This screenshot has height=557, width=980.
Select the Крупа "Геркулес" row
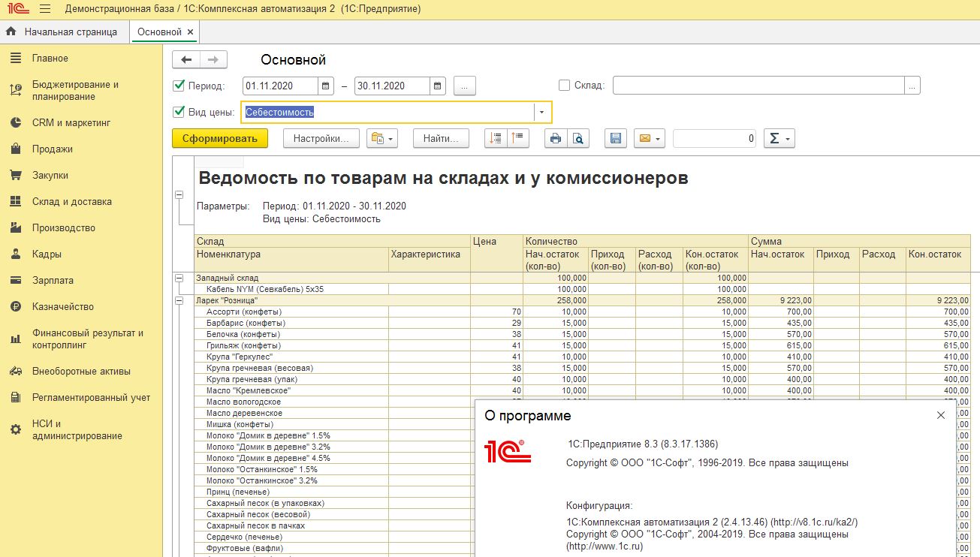pyautogui.click(x=582, y=357)
